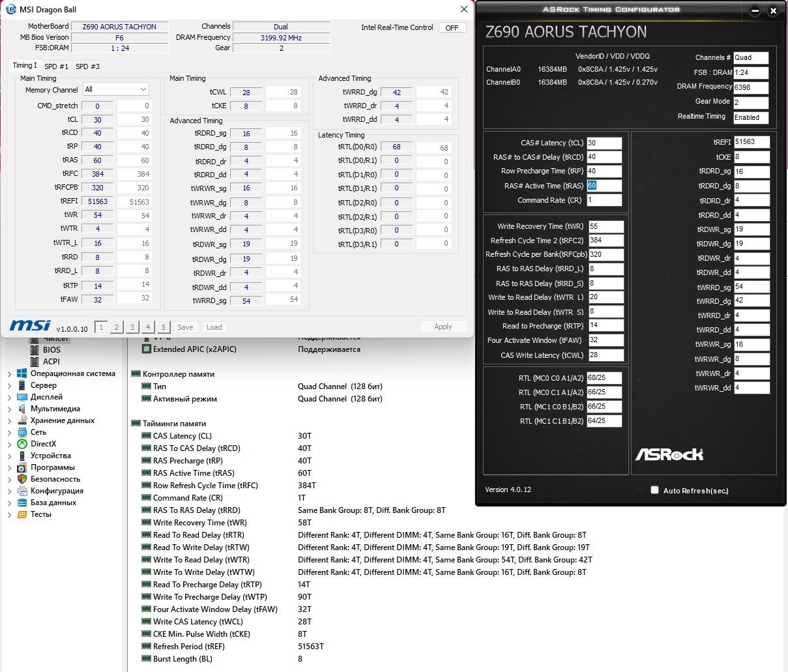The height and width of the screenshot is (672, 788).
Task: Click the Xbox icon beside DirectX
Action: pos(22,444)
